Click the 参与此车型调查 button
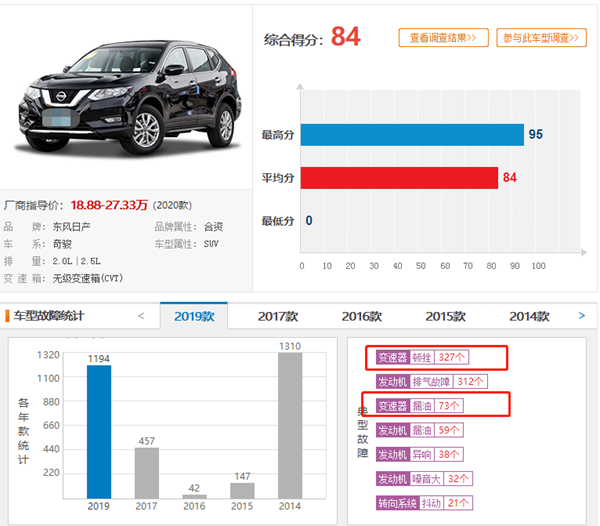Viewport: 600px width, 526px height. coord(541,38)
